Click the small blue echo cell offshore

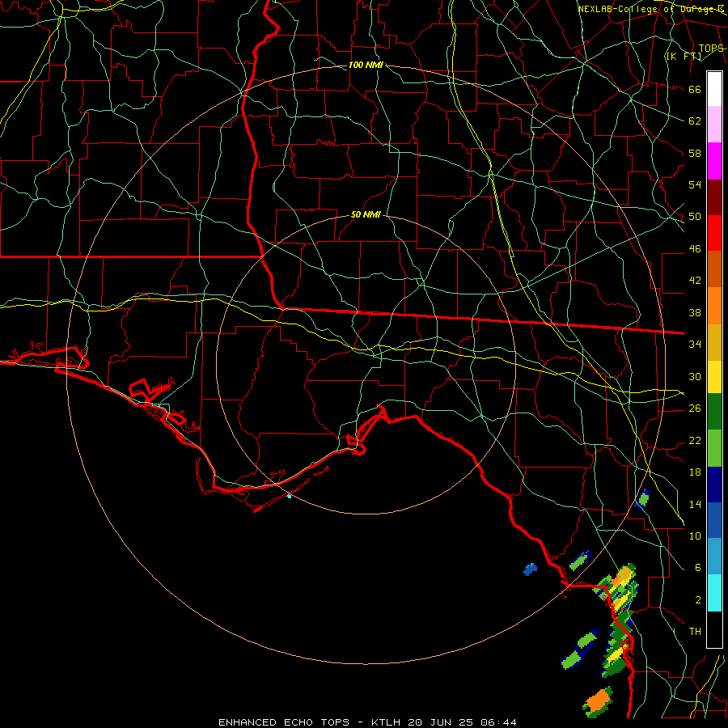530,569
